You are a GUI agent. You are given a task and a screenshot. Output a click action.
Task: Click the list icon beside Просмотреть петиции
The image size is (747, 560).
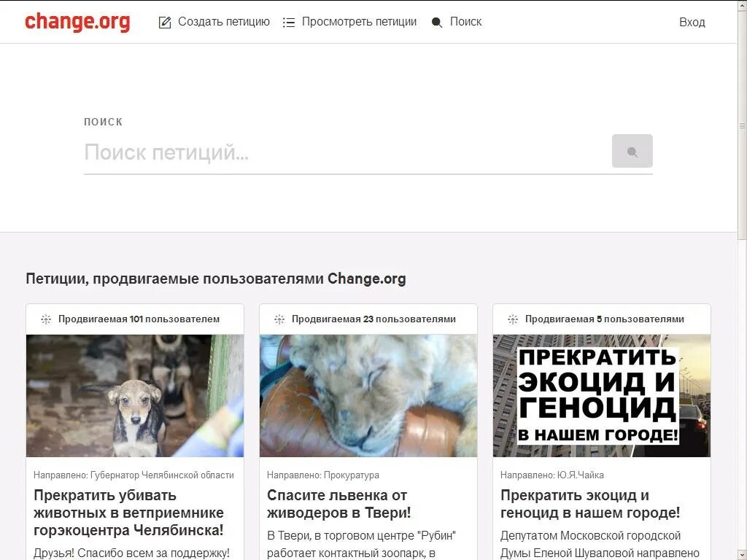289,23
